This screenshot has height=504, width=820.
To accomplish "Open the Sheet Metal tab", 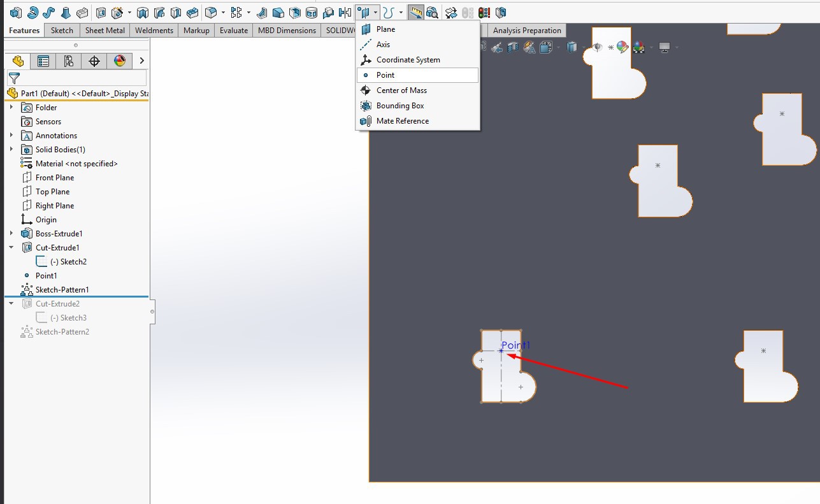I will click(105, 31).
